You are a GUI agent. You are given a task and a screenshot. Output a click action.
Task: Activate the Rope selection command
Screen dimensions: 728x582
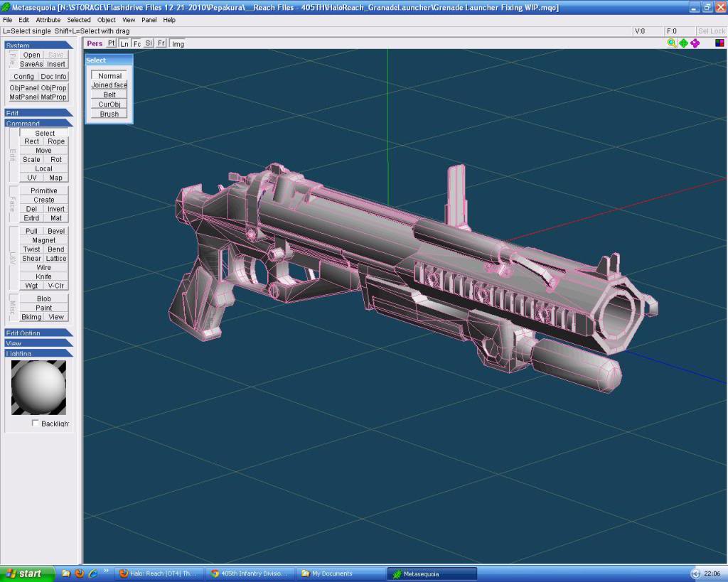click(56, 141)
